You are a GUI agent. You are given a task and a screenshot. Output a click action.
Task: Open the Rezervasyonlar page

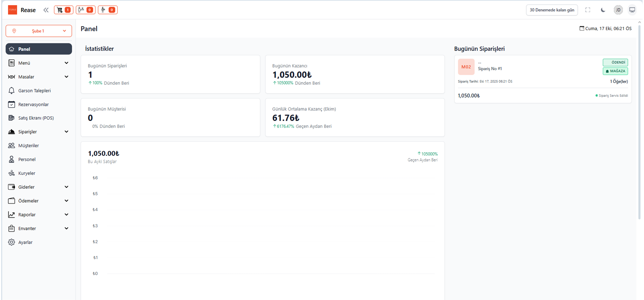point(33,105)
